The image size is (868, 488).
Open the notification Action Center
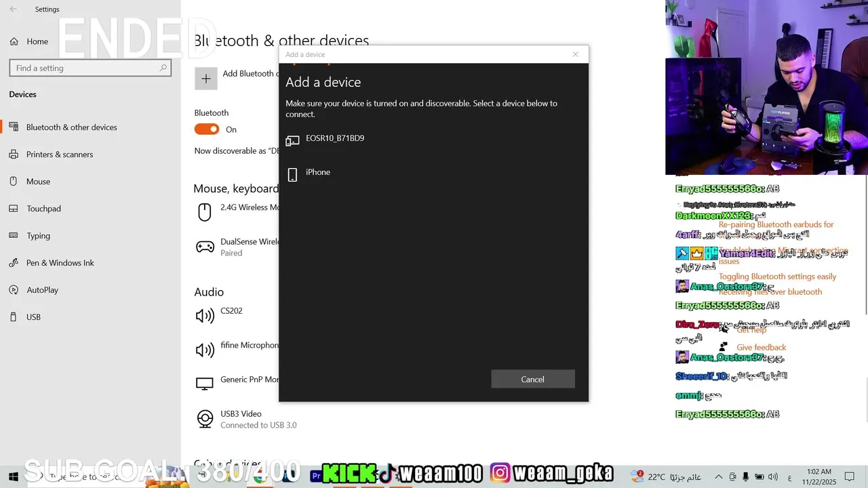(850, 477)
